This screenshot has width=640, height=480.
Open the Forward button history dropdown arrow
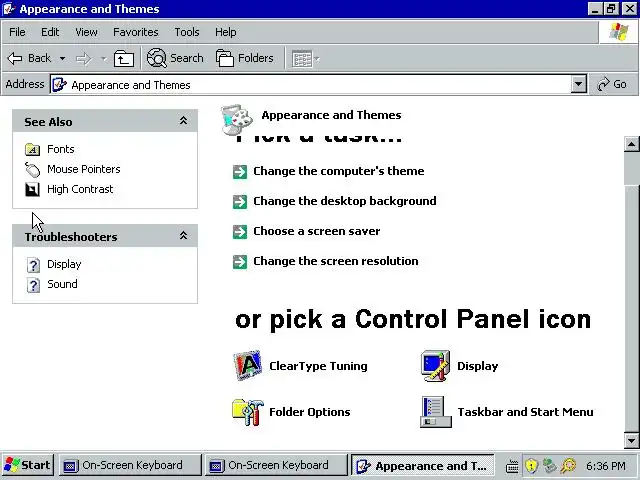pos(103,59)
